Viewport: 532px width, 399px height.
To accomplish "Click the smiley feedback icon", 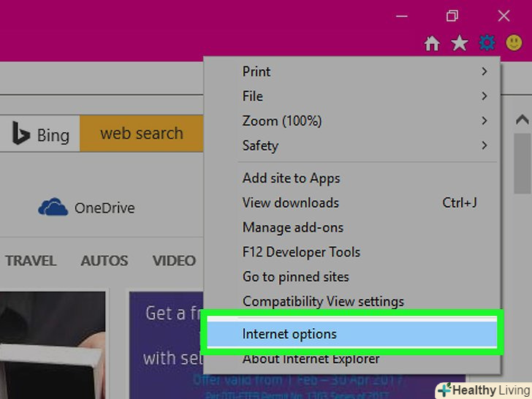I will (514, 42).
